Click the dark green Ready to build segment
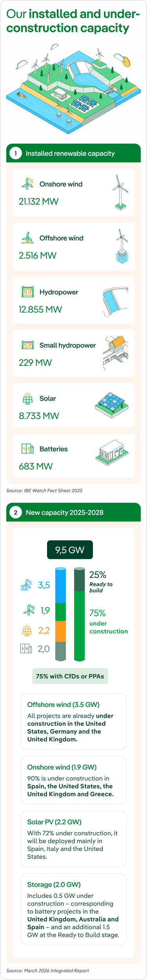This screenshot has width=147, height=980. click(79, 579)
